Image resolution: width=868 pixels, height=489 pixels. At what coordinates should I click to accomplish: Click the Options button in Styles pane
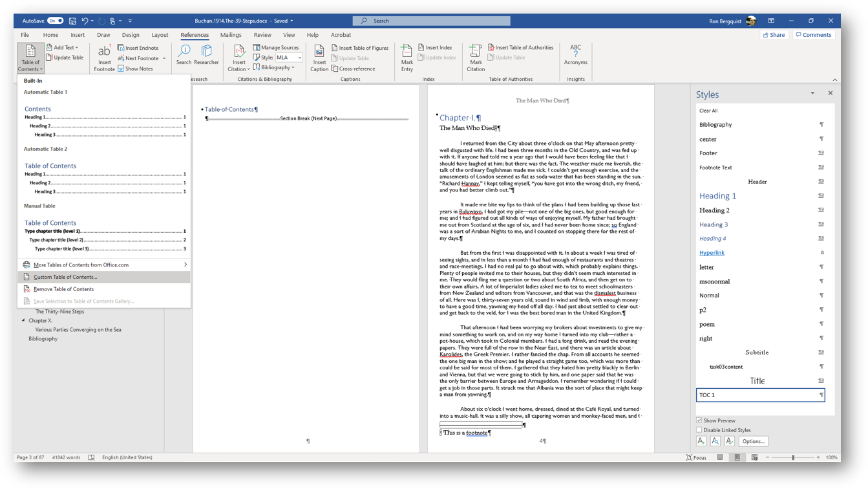(x=753, y=441)
